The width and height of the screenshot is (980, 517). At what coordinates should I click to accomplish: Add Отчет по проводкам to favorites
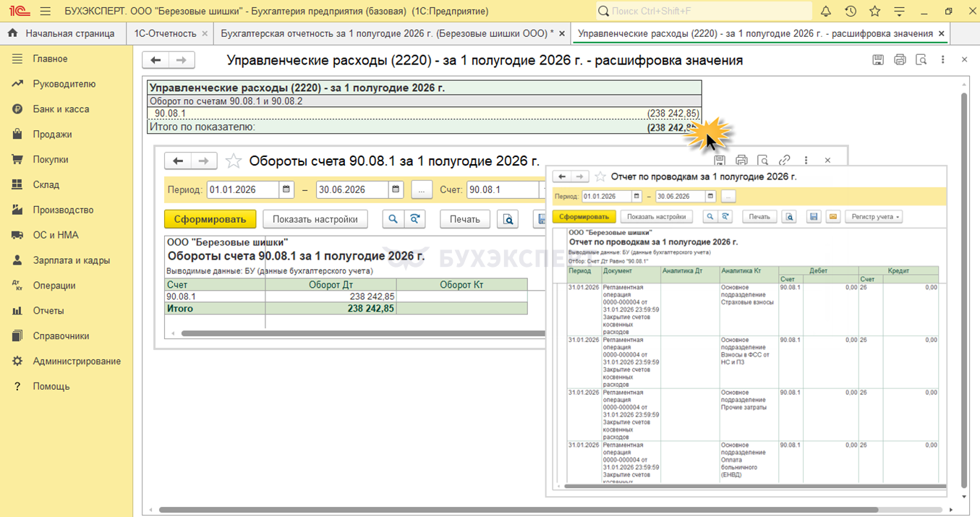600,176
